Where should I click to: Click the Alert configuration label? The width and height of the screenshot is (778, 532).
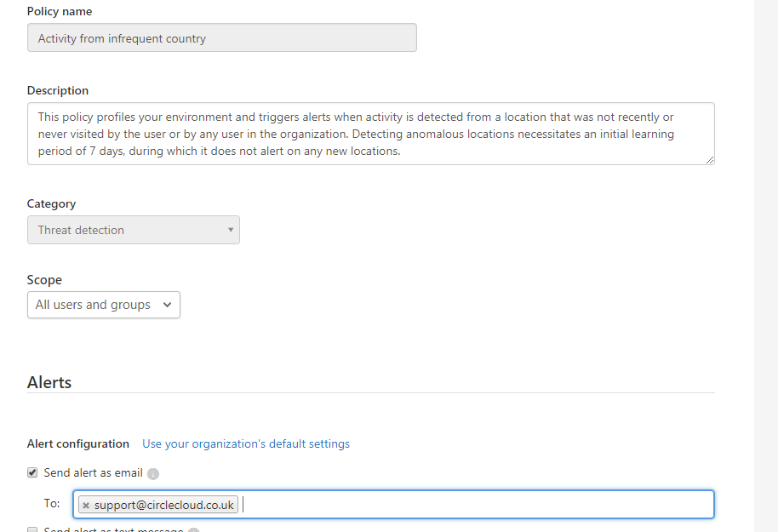click(78, 443)
